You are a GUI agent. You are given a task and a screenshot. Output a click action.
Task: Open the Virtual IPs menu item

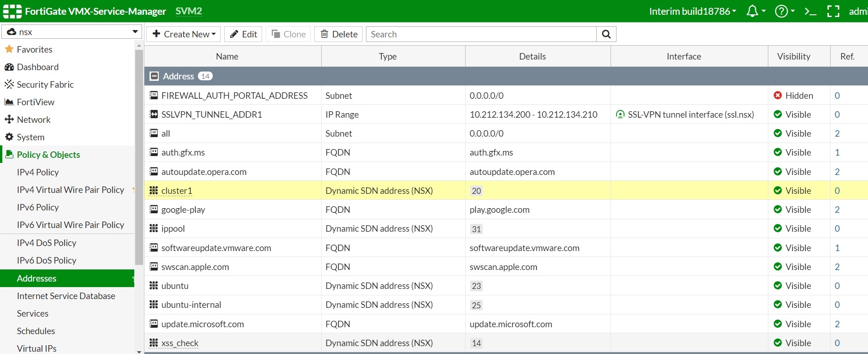click(36, 348)
